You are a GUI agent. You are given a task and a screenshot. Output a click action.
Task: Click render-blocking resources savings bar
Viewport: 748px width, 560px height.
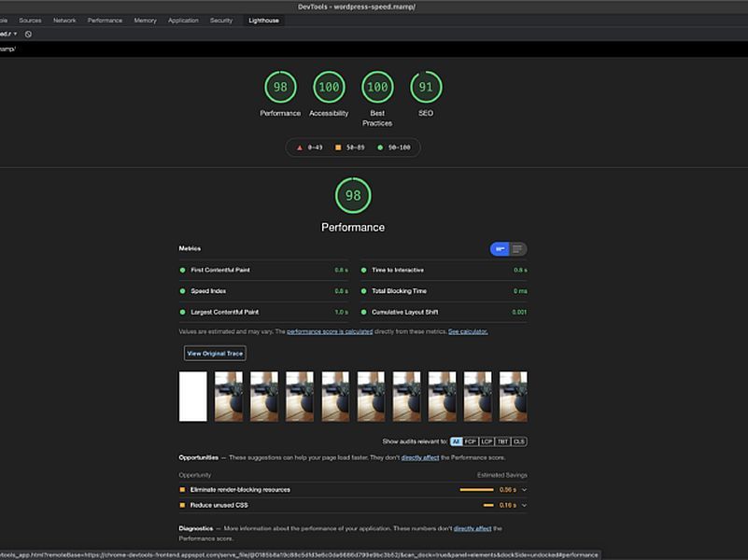point(476,490)
